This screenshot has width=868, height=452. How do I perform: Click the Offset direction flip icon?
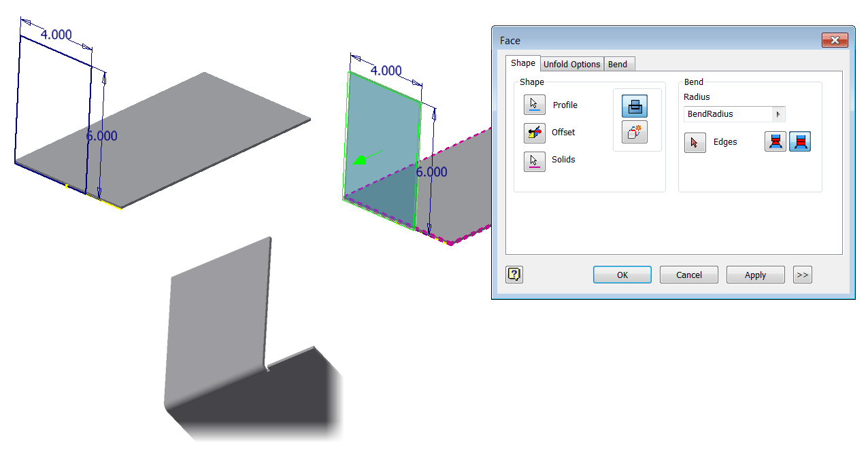[x=534, y=133]
